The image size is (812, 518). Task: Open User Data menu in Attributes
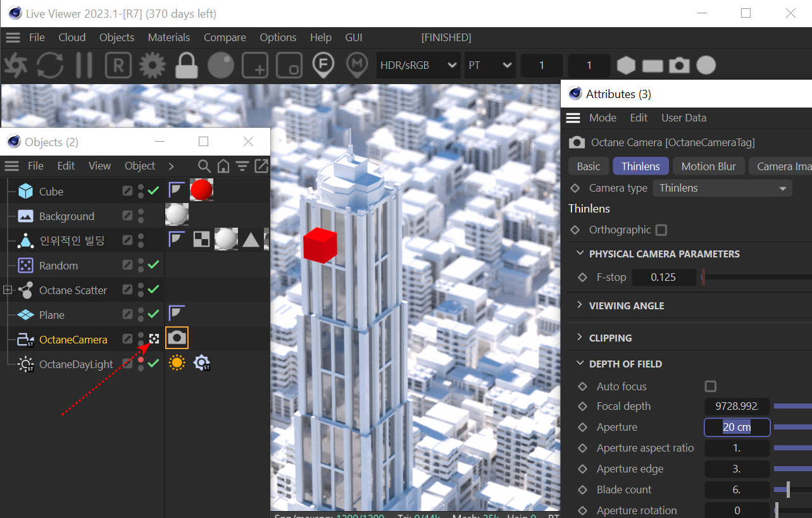(684, 118)
